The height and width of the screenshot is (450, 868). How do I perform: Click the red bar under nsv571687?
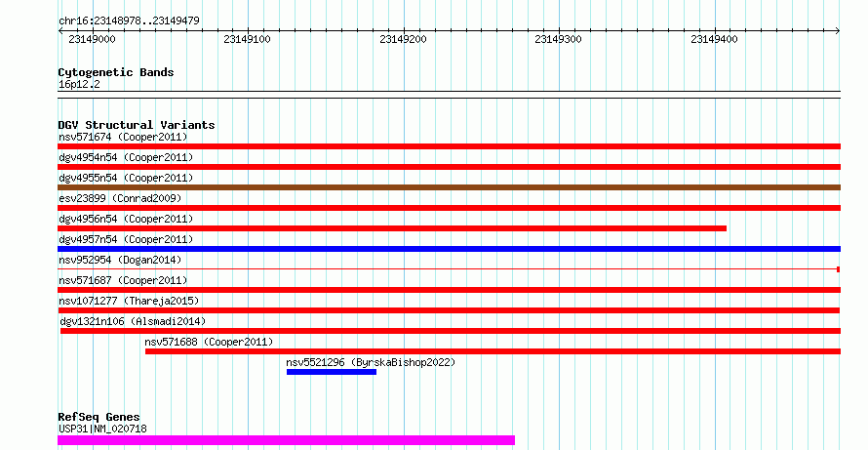pos(449,290)
